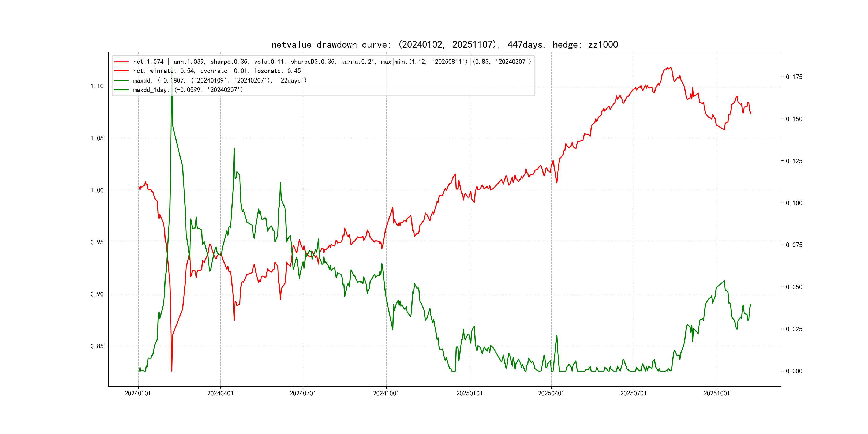Click the x-axis label 20250401
This screenshot has height=434, width=868.
tap(551, 393)
